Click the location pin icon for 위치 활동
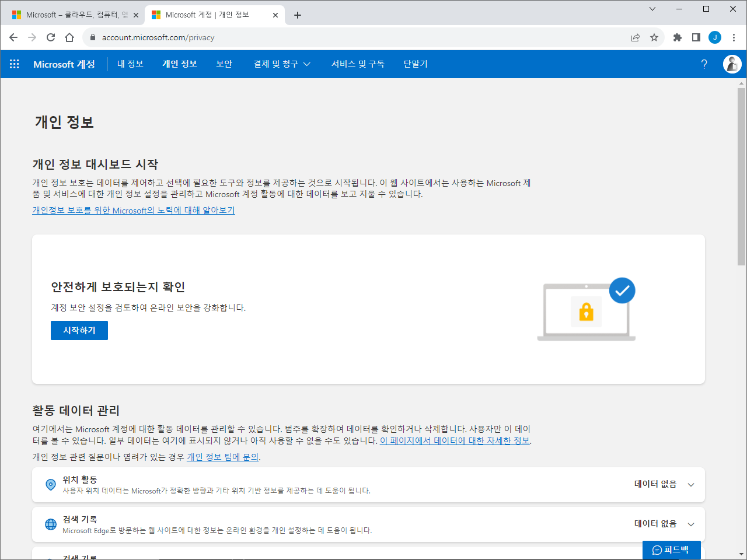This screenshot has width=747, height=560. (51, 484)
